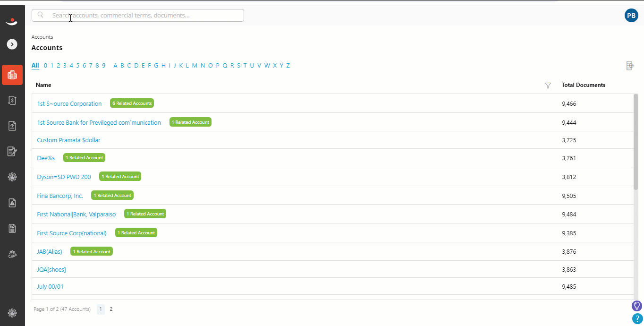Open First Source Corp{national} account
Image resolution: width=644 pixels, height=326 pixels.
coord(72,233)
